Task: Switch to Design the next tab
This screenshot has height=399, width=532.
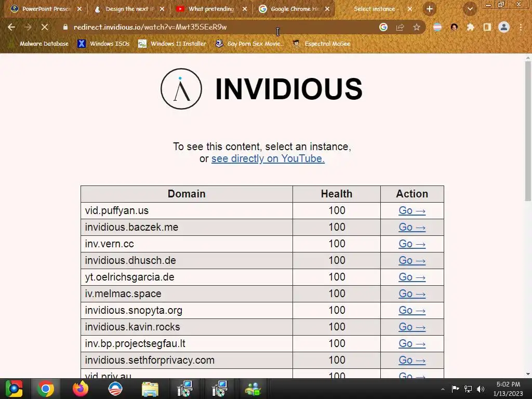Action: tap(129, 9)
